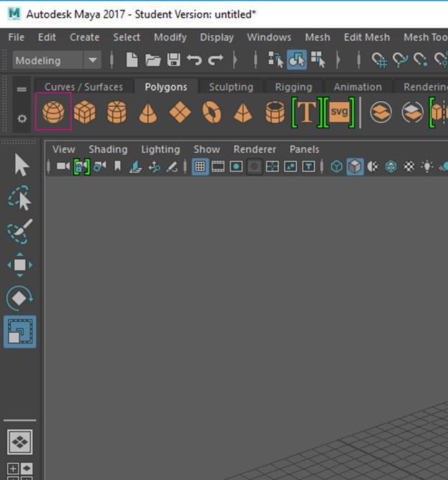Open the panel Lighting menu

pyautogui.click(x=160, y=149)
